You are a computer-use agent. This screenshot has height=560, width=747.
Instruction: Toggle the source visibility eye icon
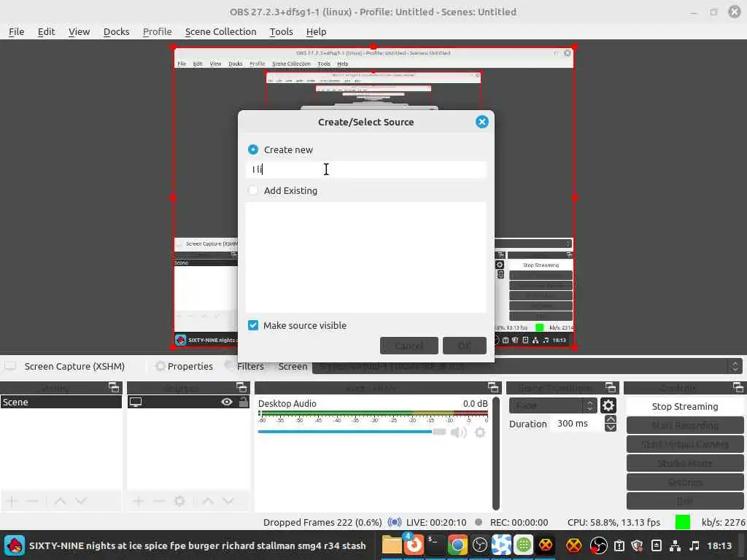click(x=227, y=402)
